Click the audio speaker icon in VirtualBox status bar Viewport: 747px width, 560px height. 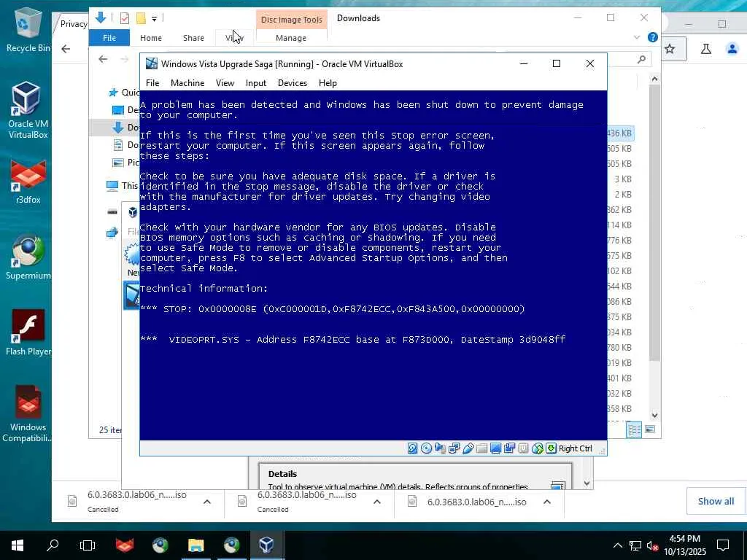440,448
